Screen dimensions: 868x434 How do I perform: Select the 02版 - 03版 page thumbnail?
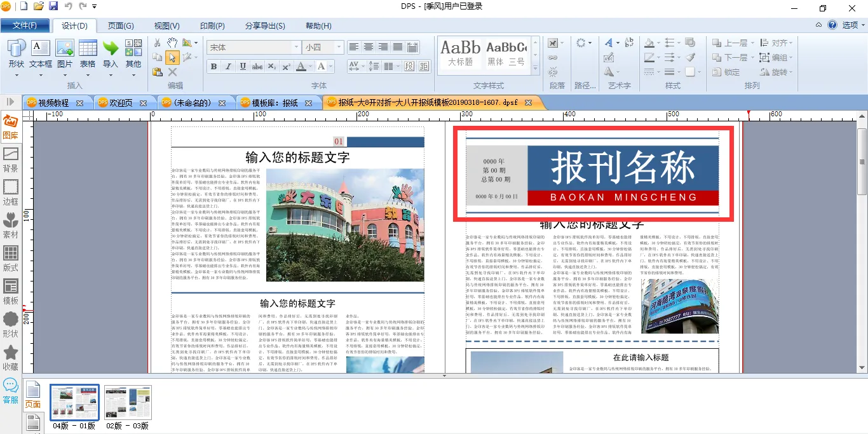128,403
